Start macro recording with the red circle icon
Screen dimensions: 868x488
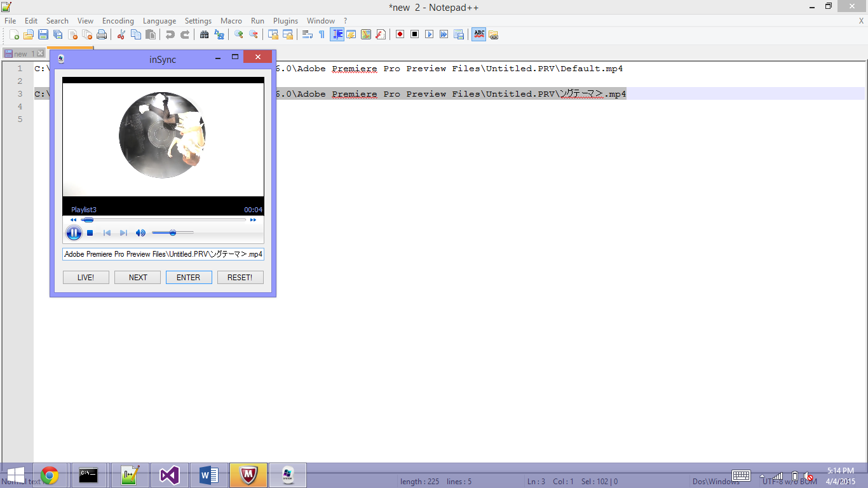point(400,34)
